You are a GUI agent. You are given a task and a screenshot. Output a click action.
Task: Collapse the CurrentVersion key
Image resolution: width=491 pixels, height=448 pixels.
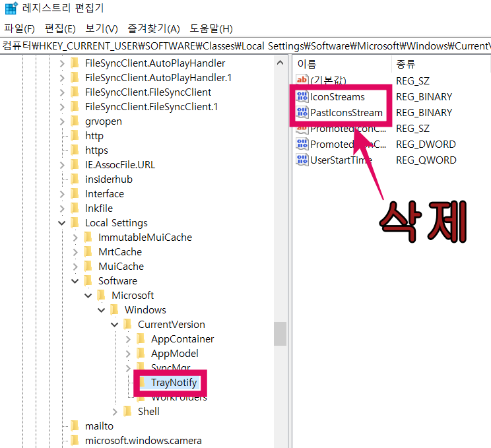[115, 325]
